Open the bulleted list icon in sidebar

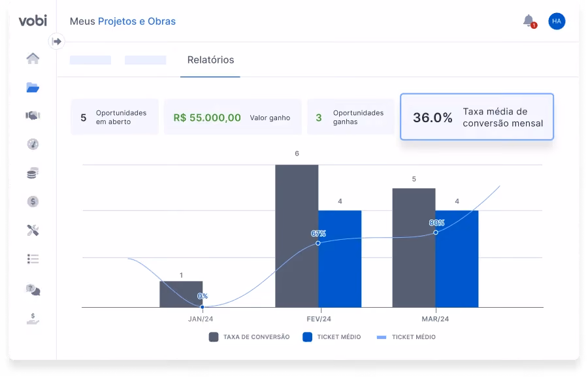coord(33,259)
